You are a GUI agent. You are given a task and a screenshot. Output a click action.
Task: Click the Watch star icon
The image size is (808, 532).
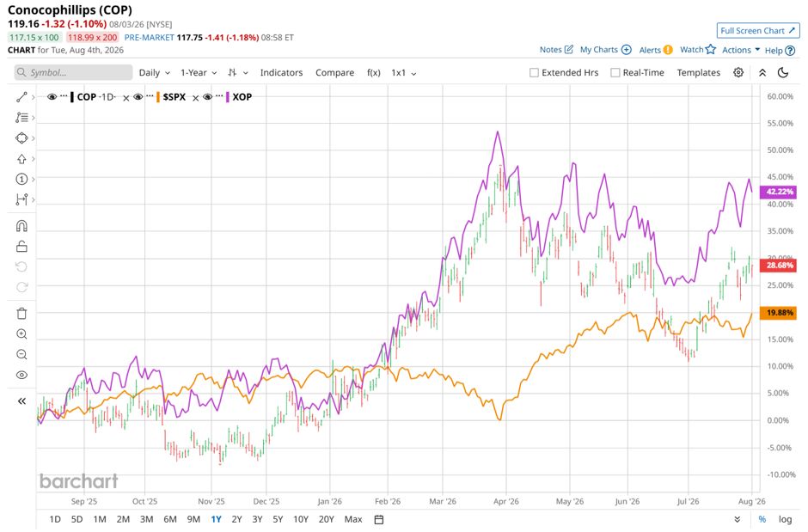[x=711, y=49]
